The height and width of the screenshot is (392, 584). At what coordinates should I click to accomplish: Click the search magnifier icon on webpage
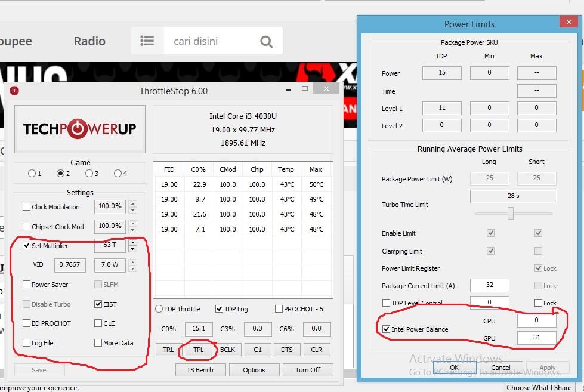(x=266, y=41)
